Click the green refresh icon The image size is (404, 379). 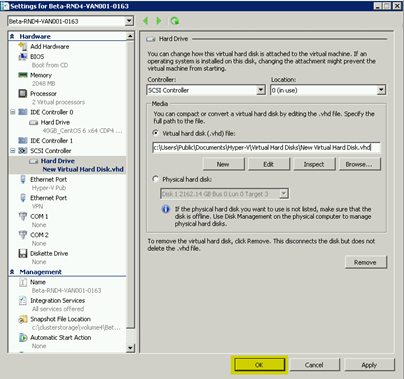[x=174, y=21]
